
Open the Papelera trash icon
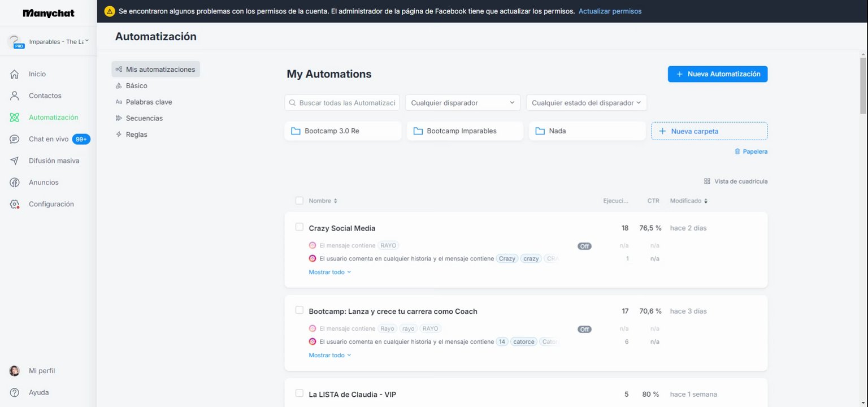click(x=737, y=151)
